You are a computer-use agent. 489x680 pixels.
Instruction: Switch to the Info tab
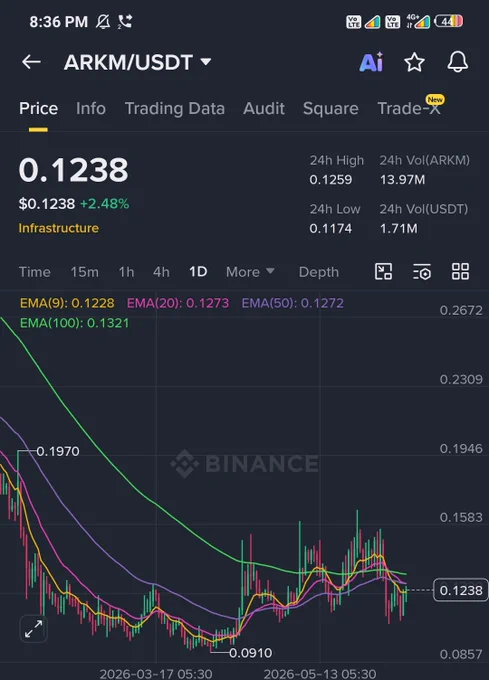click(91, 108)
